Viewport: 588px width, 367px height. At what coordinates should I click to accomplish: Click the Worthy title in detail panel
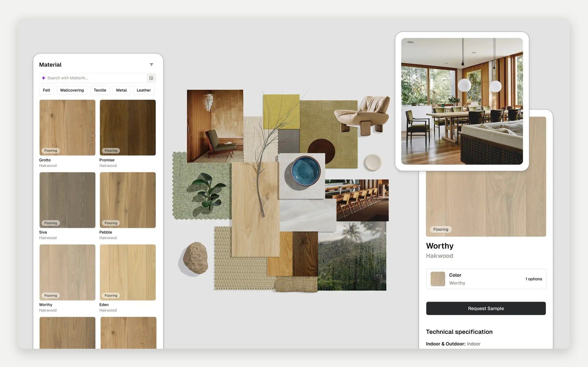440,246
